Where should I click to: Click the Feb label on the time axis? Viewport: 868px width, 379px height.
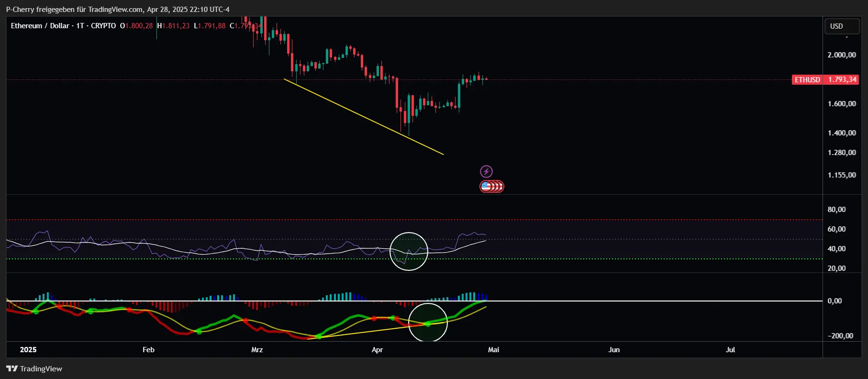click(x=148, y=350)
